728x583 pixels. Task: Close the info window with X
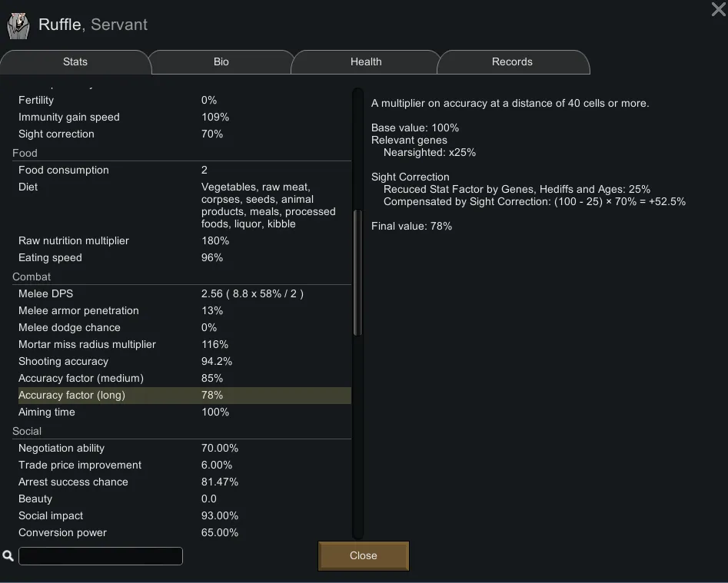coord(718,9)
